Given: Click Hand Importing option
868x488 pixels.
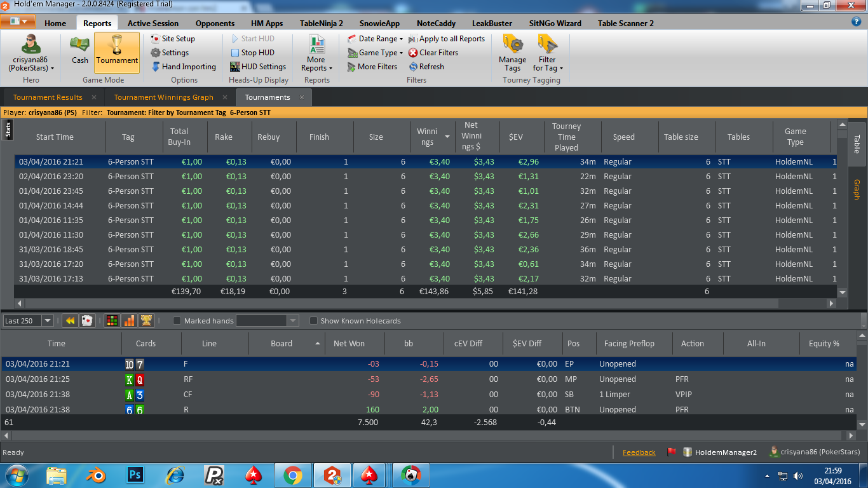Looking at the screenshot, I should 184,67.
